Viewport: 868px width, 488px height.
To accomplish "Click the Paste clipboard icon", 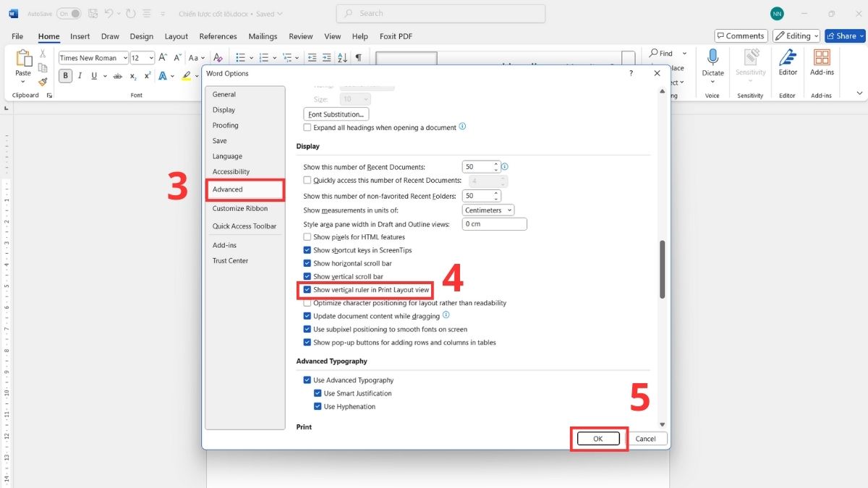I will pyautogui.click(x=23, y=59).
